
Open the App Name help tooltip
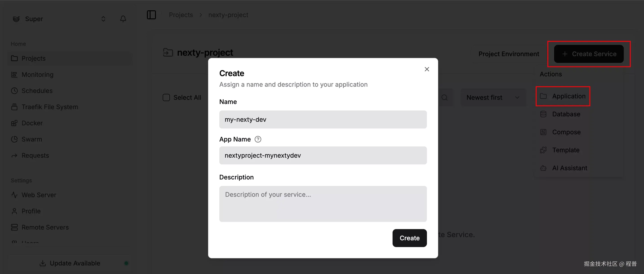[x=258, y=139]
